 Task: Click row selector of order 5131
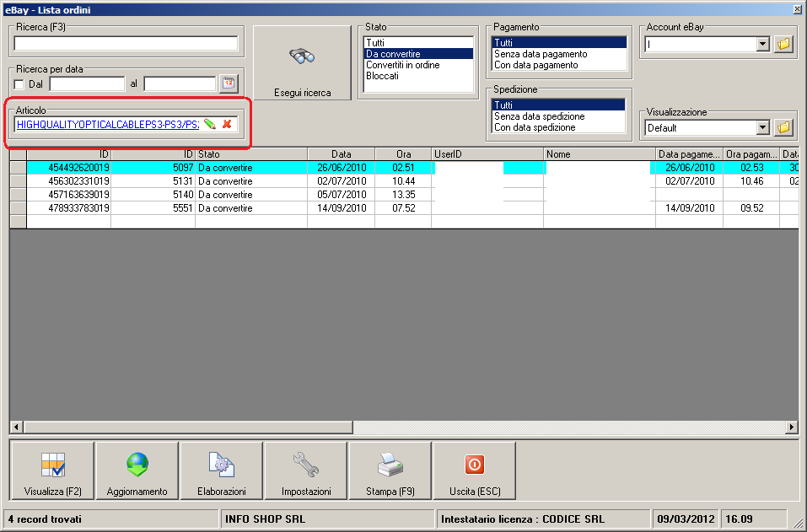coord(19,181)
